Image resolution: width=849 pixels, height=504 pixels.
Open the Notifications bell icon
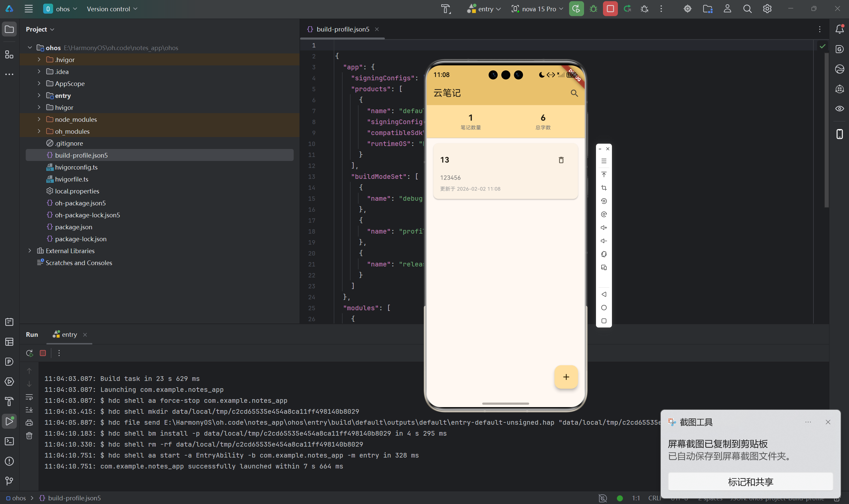839,29
